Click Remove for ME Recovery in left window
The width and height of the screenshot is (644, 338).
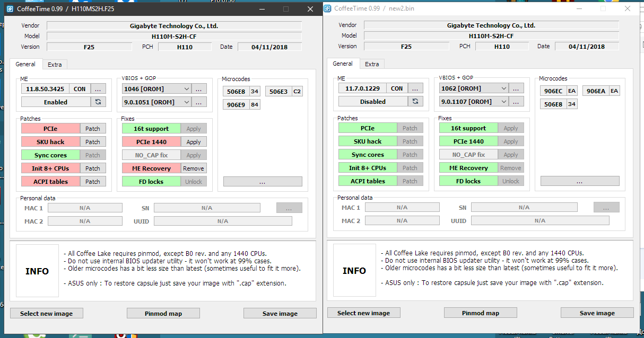click(194, 168)
